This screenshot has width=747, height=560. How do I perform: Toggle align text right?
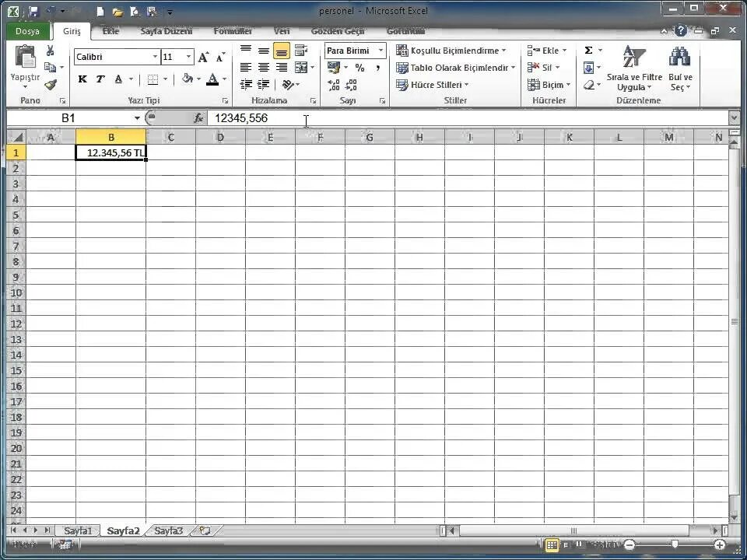pyautogui.click(x=282, y=68)
